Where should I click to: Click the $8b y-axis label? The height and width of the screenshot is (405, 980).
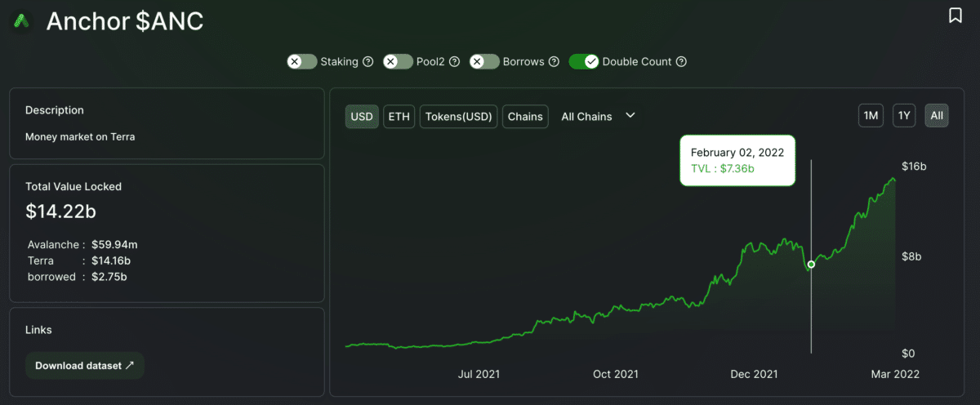[x=910, y=256]
